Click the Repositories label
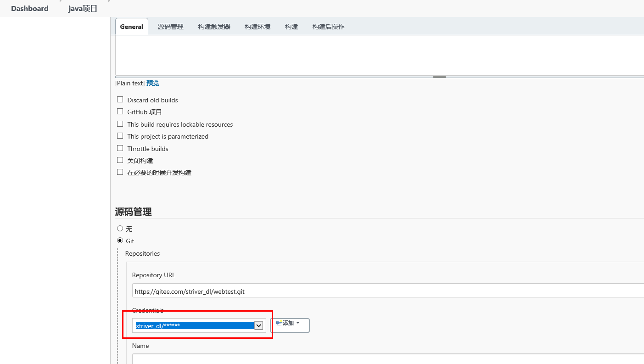This screenshot has width=644, height=364. click(142, 253)
